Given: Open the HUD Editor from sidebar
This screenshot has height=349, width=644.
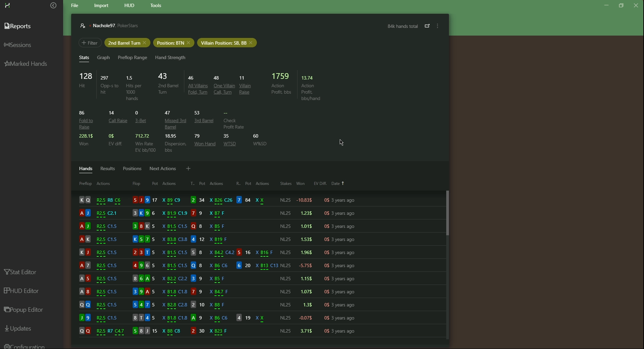Looking at the screenshot, I should [22, 291].
